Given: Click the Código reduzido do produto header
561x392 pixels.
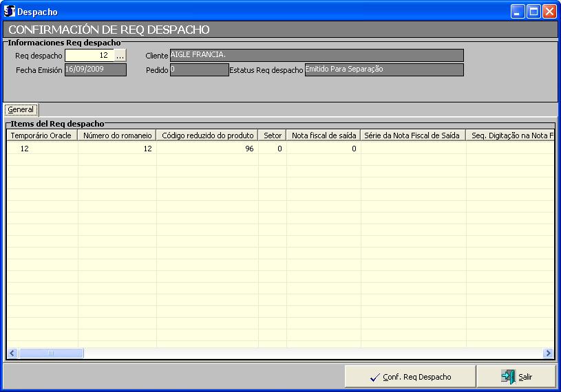Looking at the screenshot, I should [207, 136].
